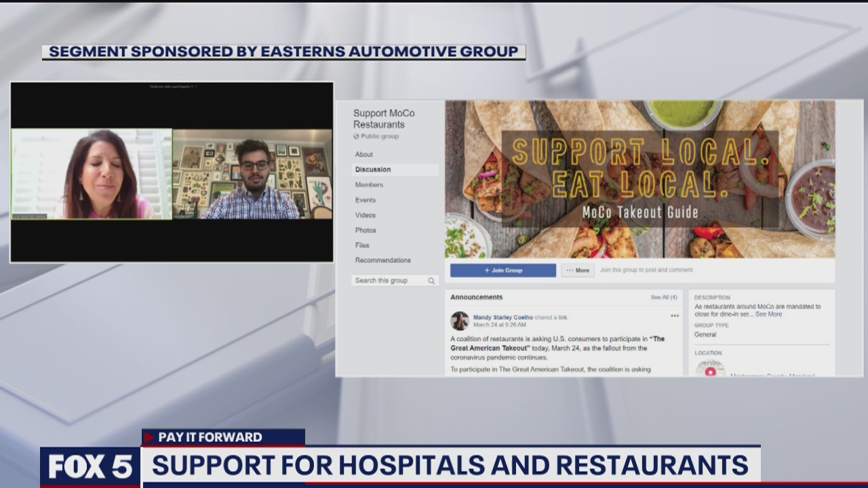The height and width of the screenshot is (488, 868).
Task: Click the magnifying glass in group search box
Action: pos(431,281)
